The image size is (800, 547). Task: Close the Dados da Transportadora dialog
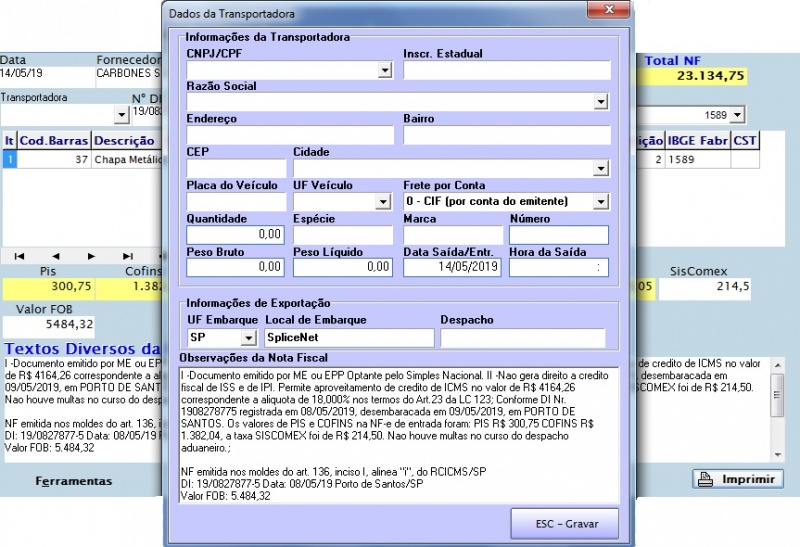pos(609,9)
